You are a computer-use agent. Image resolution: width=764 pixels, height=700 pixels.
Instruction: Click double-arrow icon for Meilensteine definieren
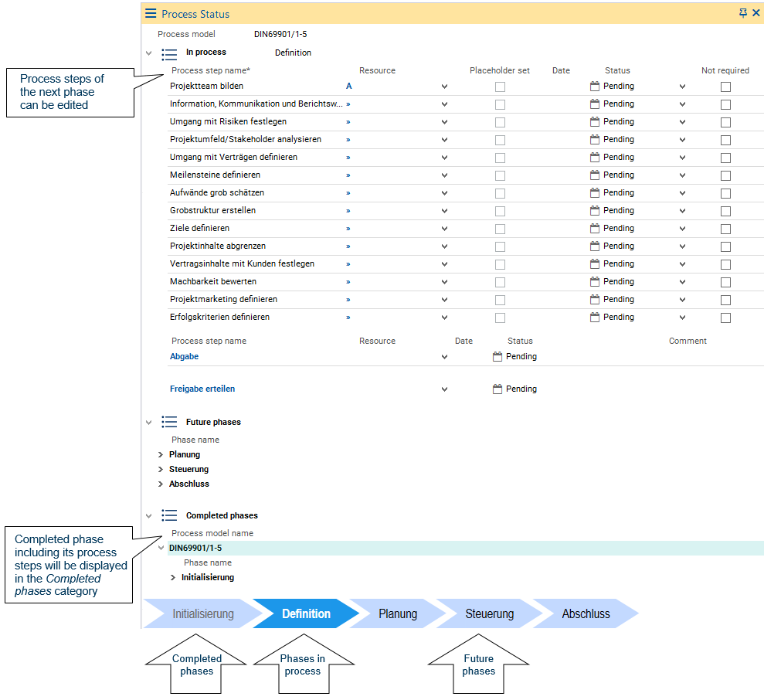coord(348,175)
